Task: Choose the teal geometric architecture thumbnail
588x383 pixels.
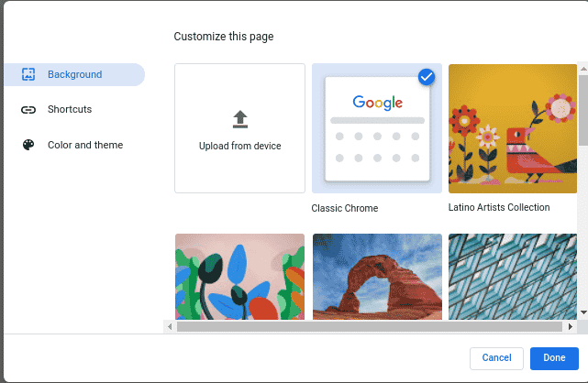Action: (x=513, y=277)
